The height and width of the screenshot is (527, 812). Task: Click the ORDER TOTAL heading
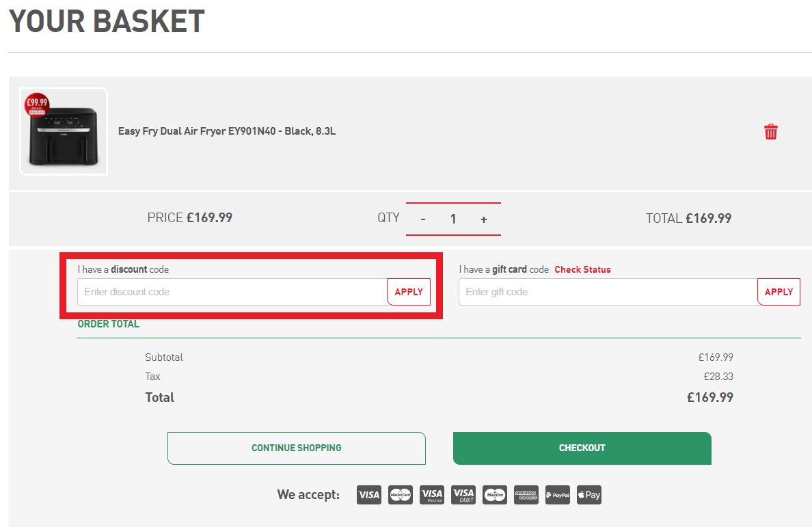coord(108,324)
